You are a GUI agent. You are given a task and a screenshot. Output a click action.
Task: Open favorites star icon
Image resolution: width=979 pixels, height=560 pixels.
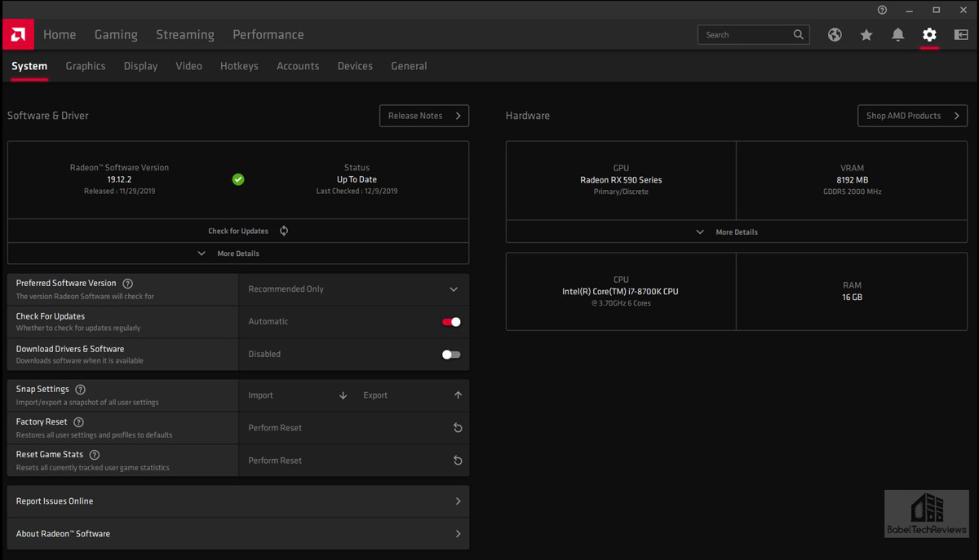866,35
